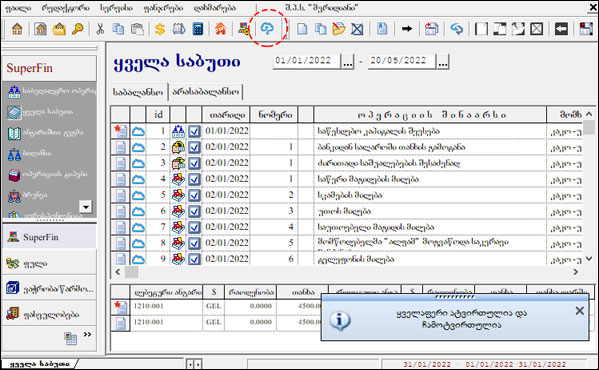Toggle the checkbox in row id 4

pyautogui.click(x=194, y=179)
